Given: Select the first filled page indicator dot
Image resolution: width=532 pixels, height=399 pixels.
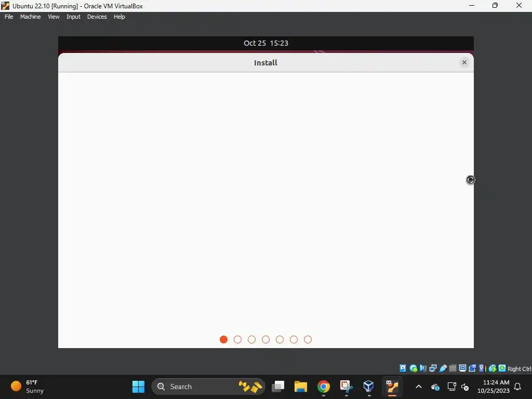Looking at the screenshot, I should (223, 340).
